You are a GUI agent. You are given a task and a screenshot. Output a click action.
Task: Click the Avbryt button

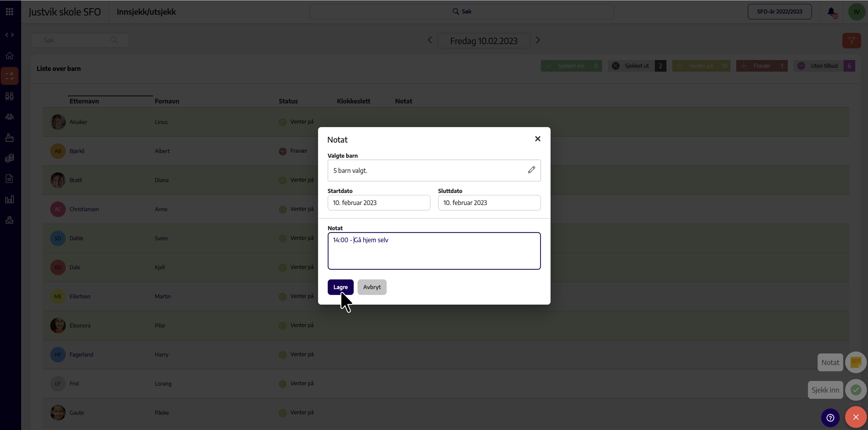(372, 287)
